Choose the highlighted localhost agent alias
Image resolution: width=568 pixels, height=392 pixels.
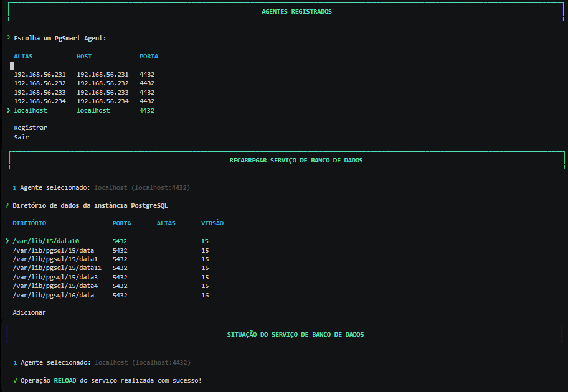(x=31, y=110)
